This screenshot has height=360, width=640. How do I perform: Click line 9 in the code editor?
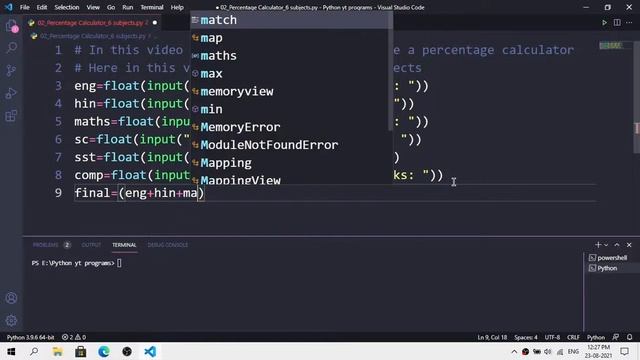click(335, 193)
